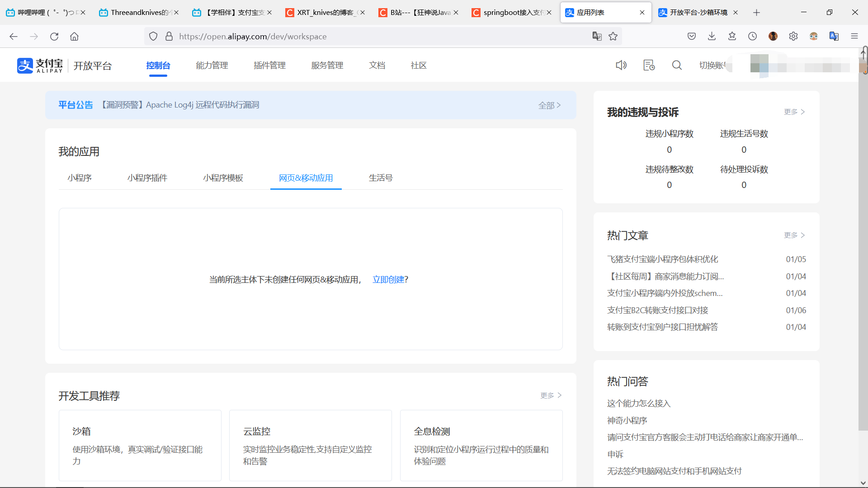Image resolution: width=868 pixels, height=488 pixels.
Task: Reload the page with refresh icon
Action: [54, 37]
